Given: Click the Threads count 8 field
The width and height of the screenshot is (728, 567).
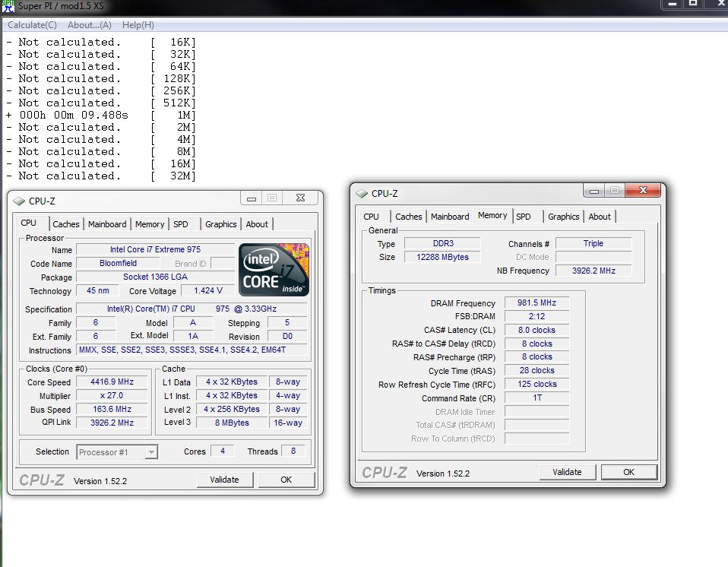Looking at the screenshot, I should 293,451.
